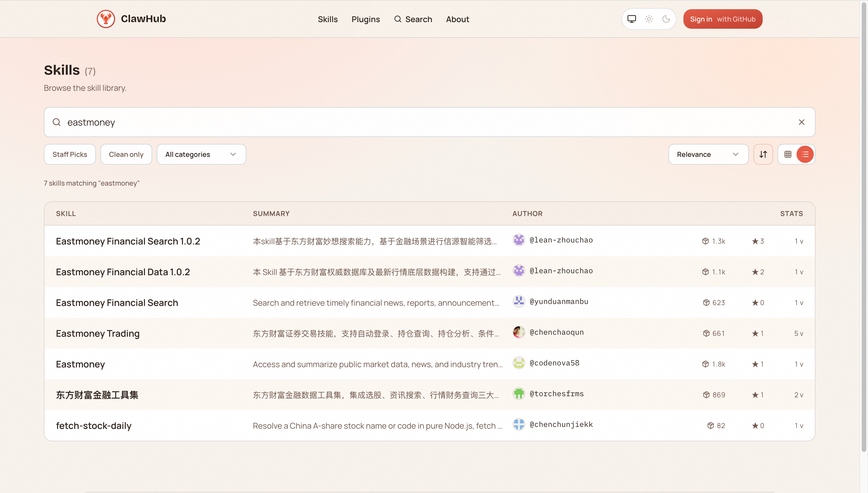Open the Skills nav item
Screen dimensions: 868x493
[x=328, y=19]
